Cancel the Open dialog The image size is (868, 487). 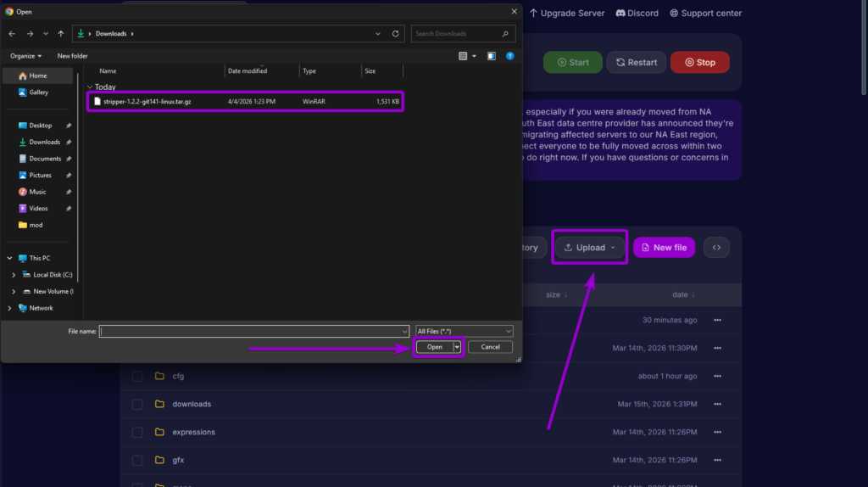click(490, 347)
